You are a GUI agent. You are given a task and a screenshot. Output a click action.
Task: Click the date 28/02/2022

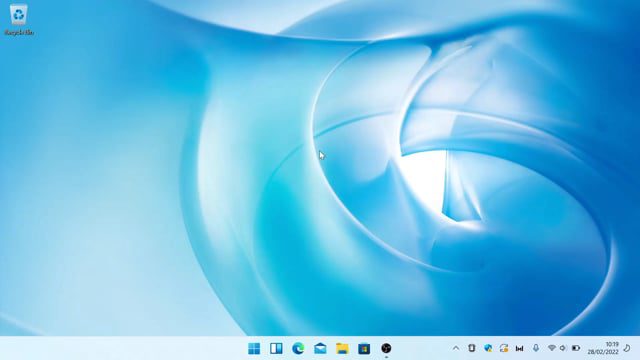[603, 351]
